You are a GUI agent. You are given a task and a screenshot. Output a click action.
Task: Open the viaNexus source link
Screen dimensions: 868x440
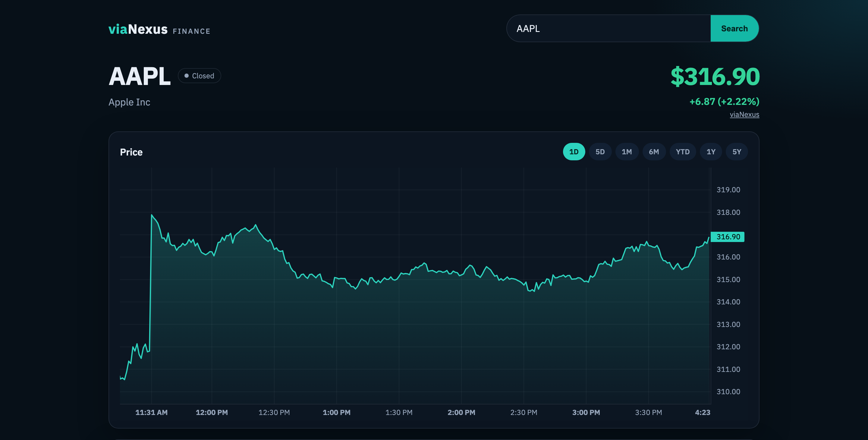click(744, 115)
